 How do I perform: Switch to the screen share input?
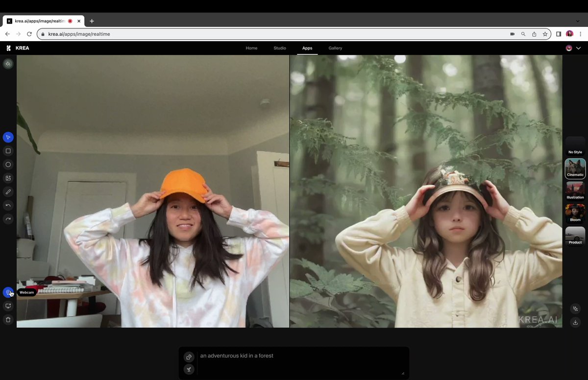[x=8, y=306]
